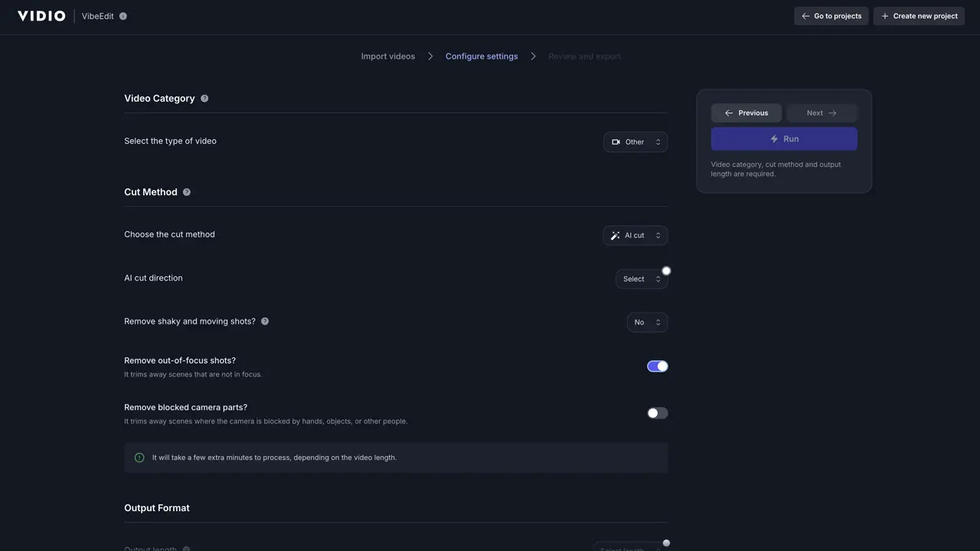The height and width of the screenshot is (551, 980).
Task: Click the Cut Method help icon
Action: click(x=187, y=192)
